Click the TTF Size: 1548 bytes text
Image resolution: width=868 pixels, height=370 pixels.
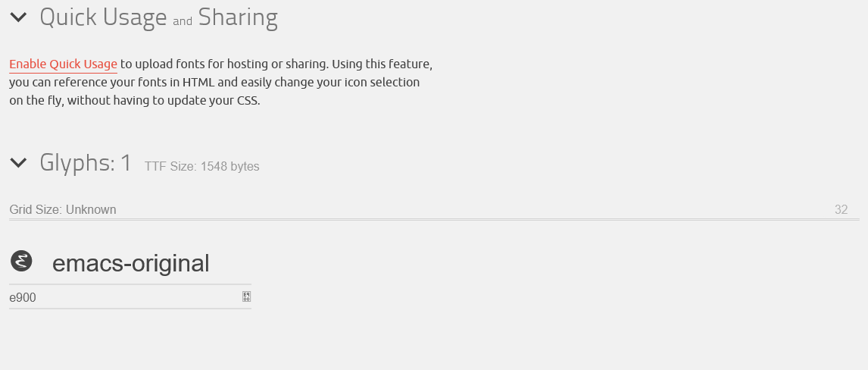click(x=202, y=166)
